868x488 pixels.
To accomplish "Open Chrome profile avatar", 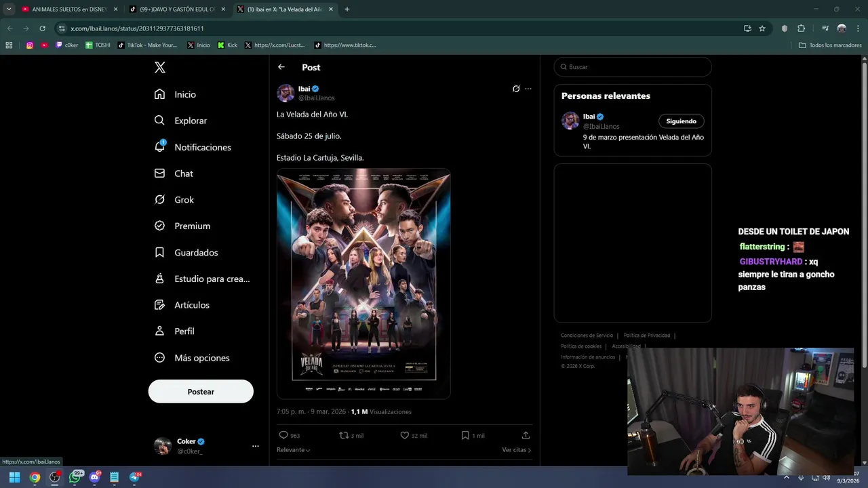I will coord(842,28).
